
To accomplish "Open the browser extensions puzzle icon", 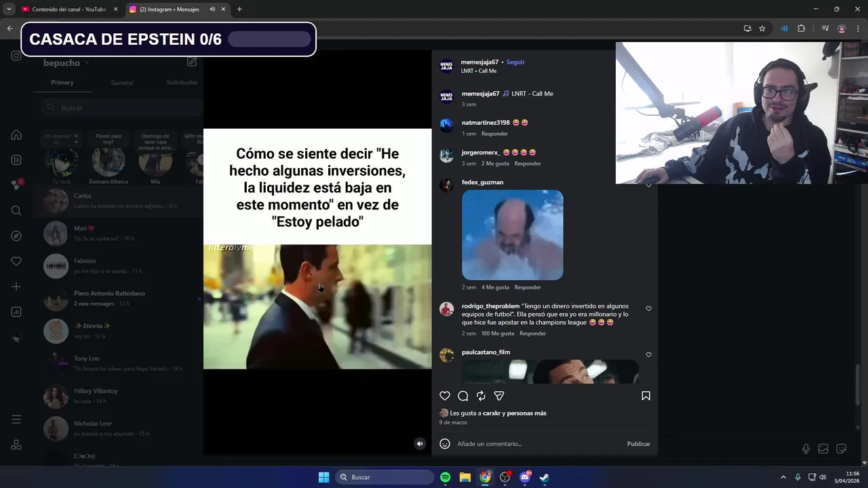I will pos(802,28).
